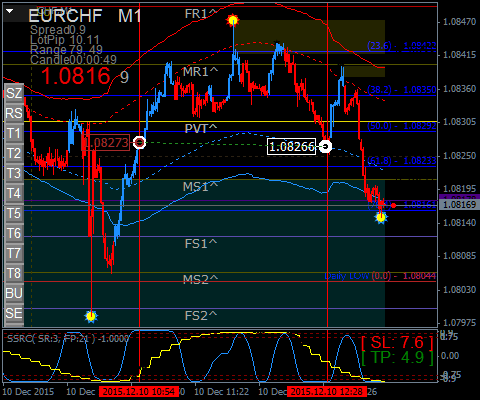Select the T3 button
Image resolution: width=480 pixels, height=400 pixels.
pos(14,173)
